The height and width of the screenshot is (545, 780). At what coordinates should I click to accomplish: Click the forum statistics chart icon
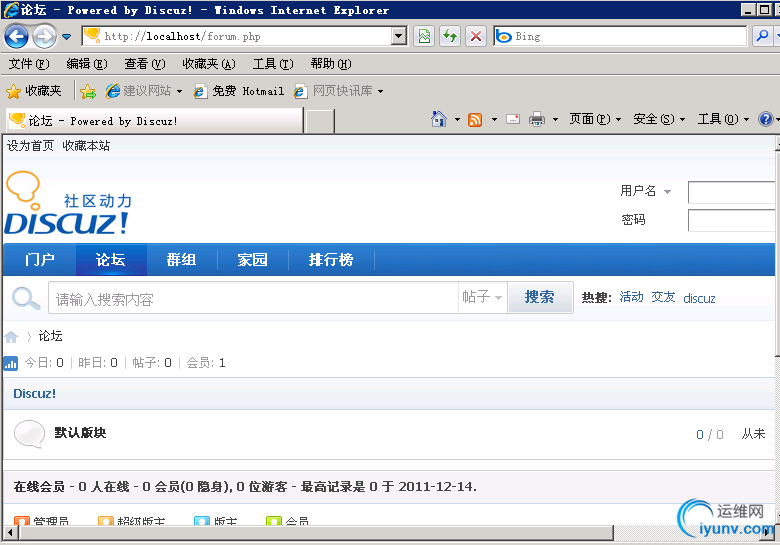click(x=11, y=363)
